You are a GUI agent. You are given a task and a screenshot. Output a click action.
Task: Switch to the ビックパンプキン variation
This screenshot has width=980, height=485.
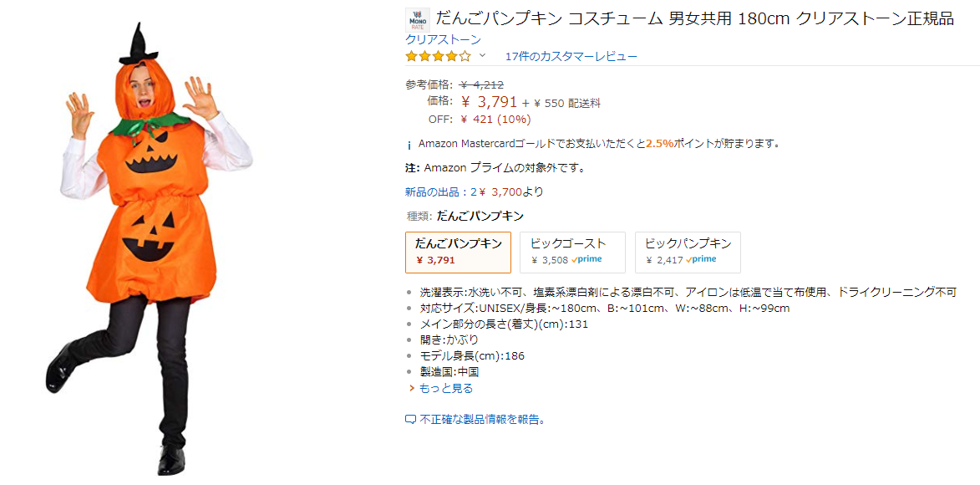[688, 252]
